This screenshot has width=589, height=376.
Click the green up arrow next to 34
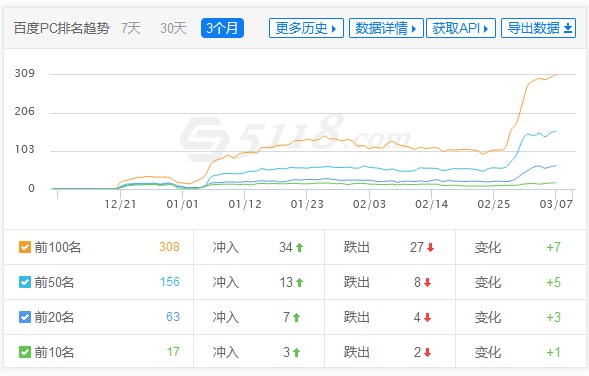(299, 248)
